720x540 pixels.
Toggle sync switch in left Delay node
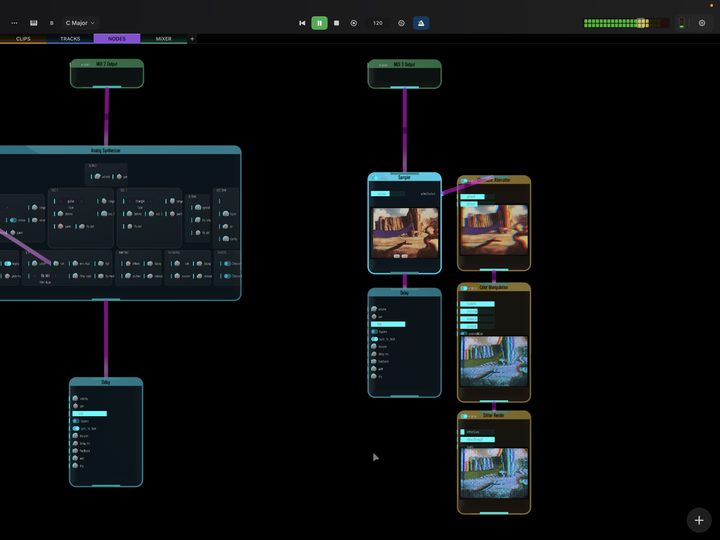click(76, 428)
